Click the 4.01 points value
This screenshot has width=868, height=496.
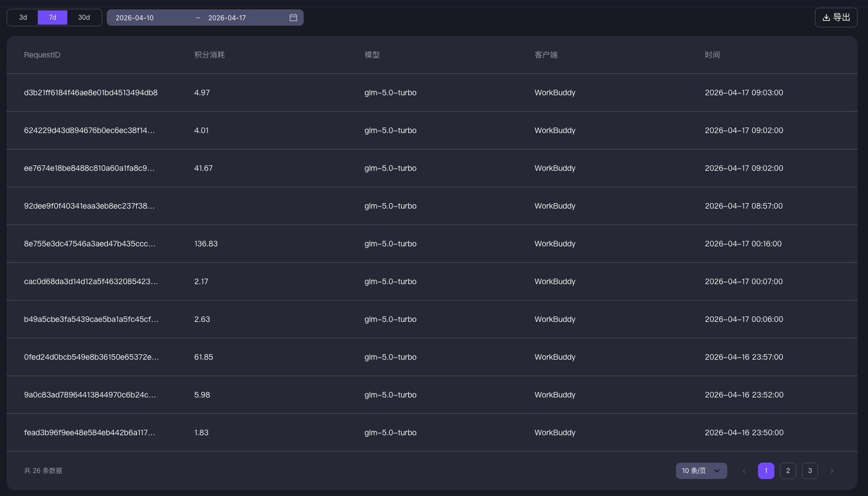pos(201,130)
